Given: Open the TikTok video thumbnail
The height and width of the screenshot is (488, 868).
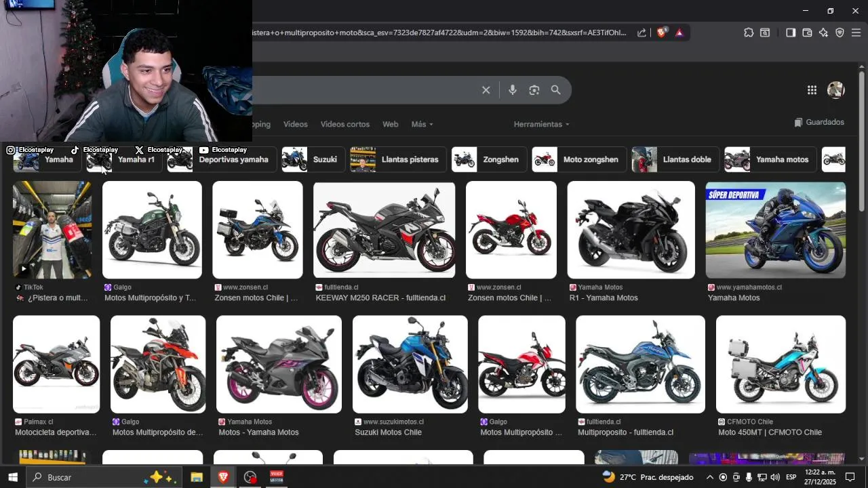Looking at the screenshot, I should coord(52,230).
